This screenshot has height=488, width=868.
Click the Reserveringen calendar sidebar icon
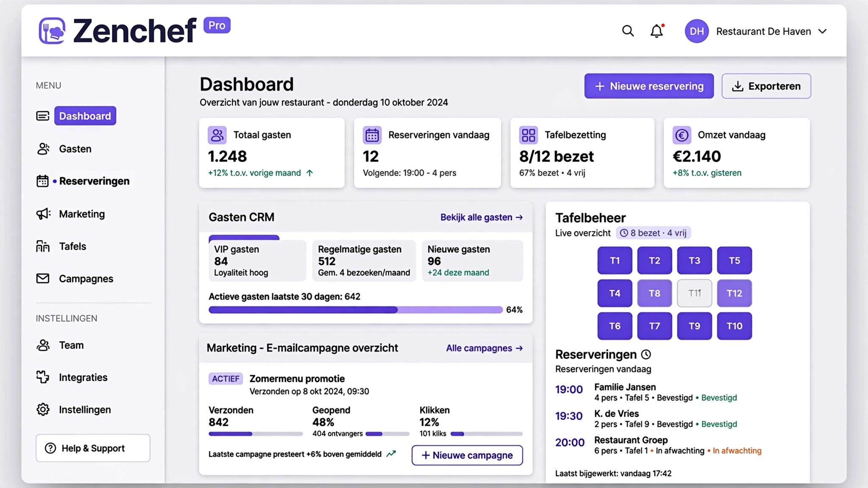tap(42, 181)
